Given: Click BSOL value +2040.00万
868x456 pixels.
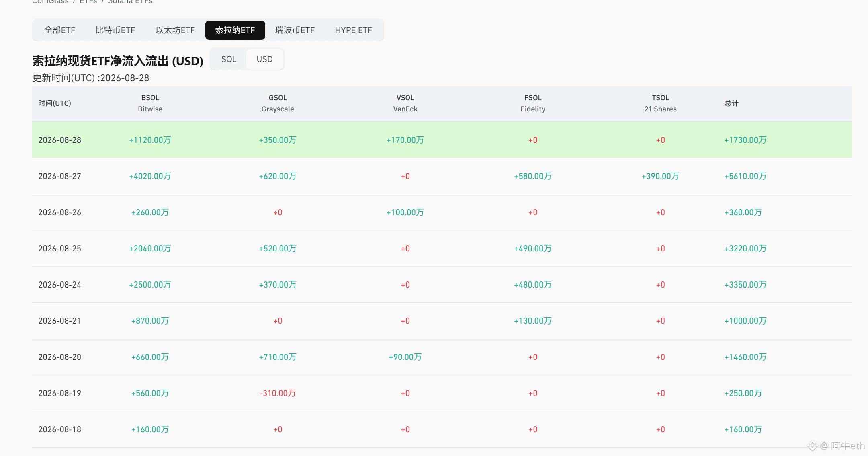Looking at the screenshot, I should pyautogui.click(x=150, y=249).
